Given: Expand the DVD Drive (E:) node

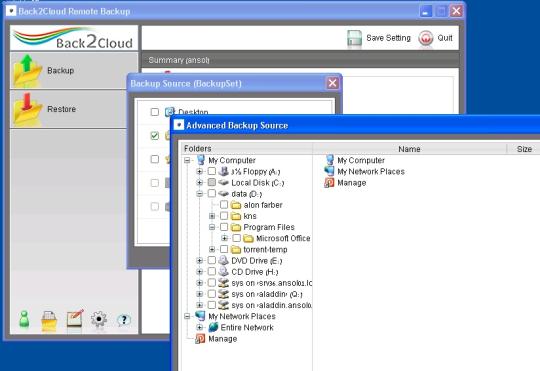Looking at the screenshot, I should click(199, 260).
